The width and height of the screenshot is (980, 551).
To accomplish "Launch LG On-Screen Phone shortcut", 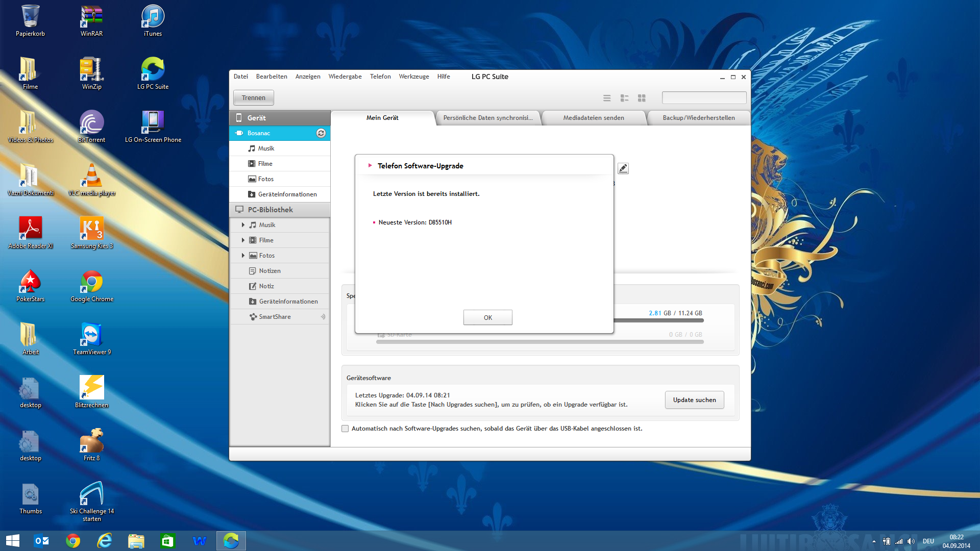I will (153, 127).
